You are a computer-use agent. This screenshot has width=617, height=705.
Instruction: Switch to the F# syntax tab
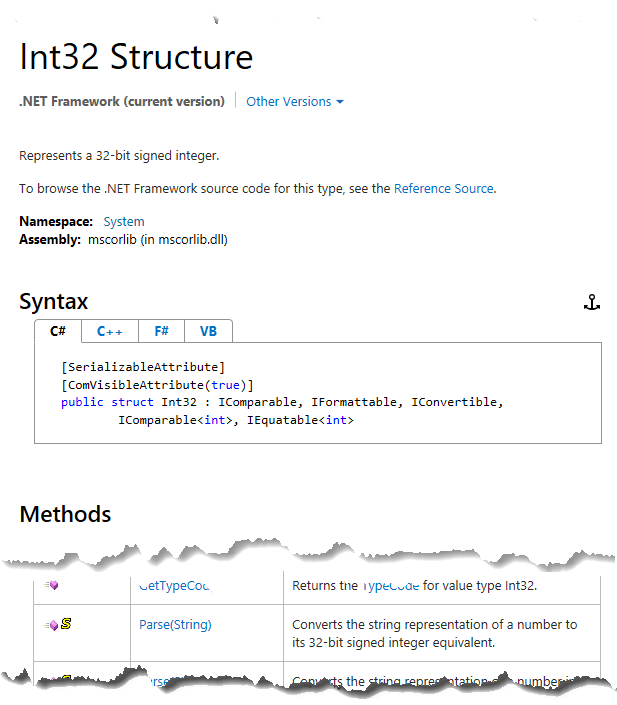pos(161,331)
